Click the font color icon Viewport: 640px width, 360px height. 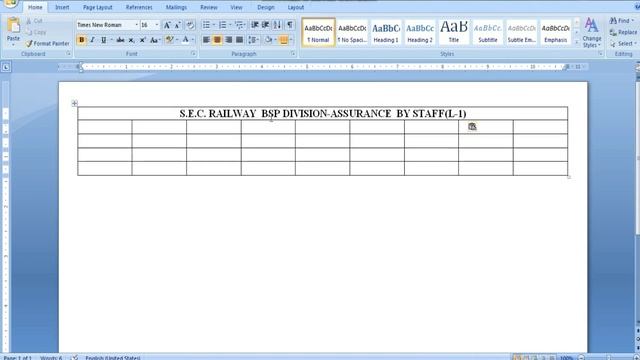(185, 40)
